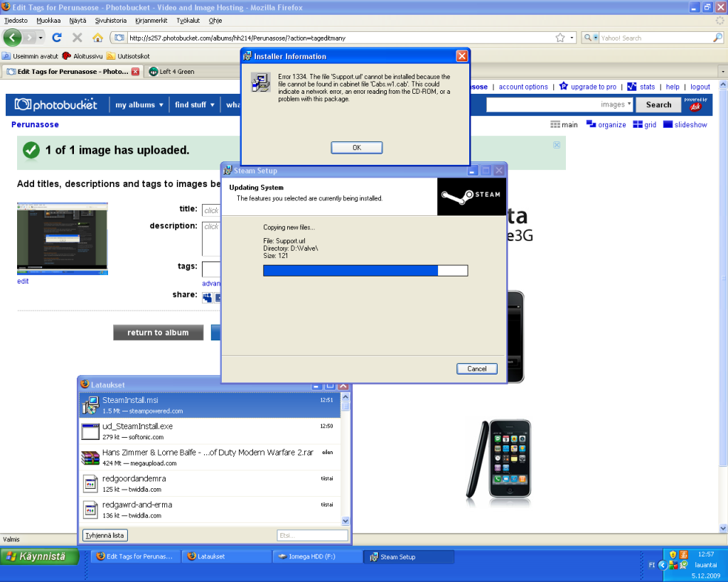Select redgoordandemra download entry
Screen dimensions: 728x582
point(210,483)
